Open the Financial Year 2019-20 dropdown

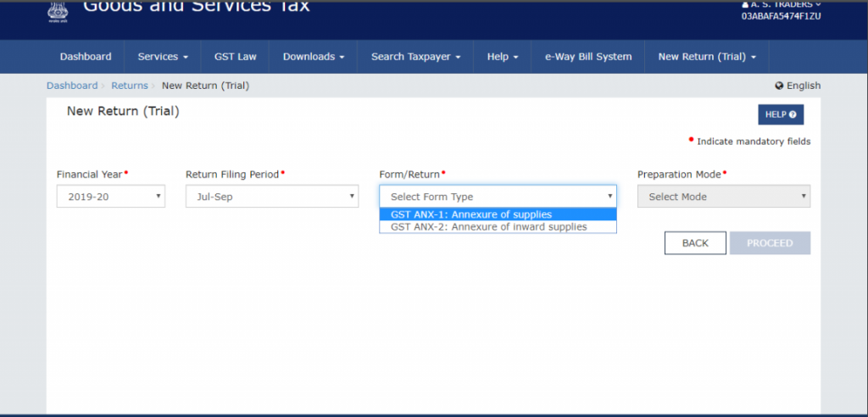111,196
